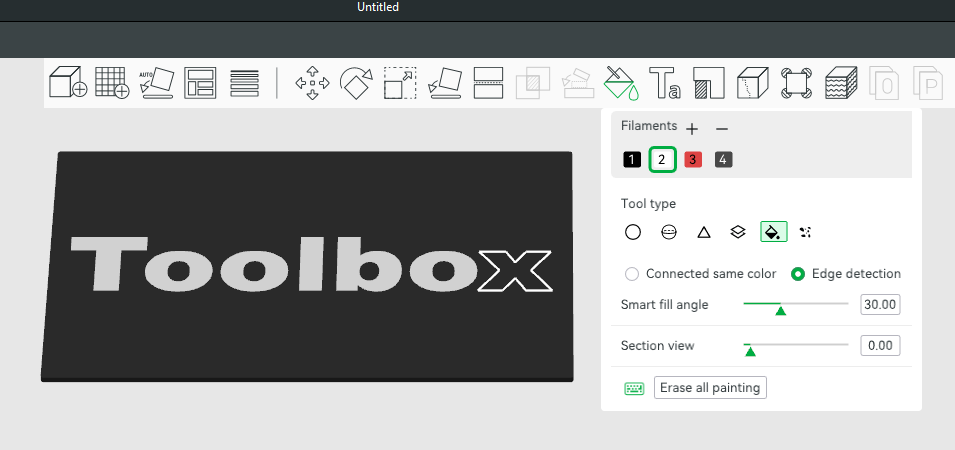This screenshot has height=450, width=955.
Task: Click the greyed-out 'P' icon
Action: (x=928, y=83)
